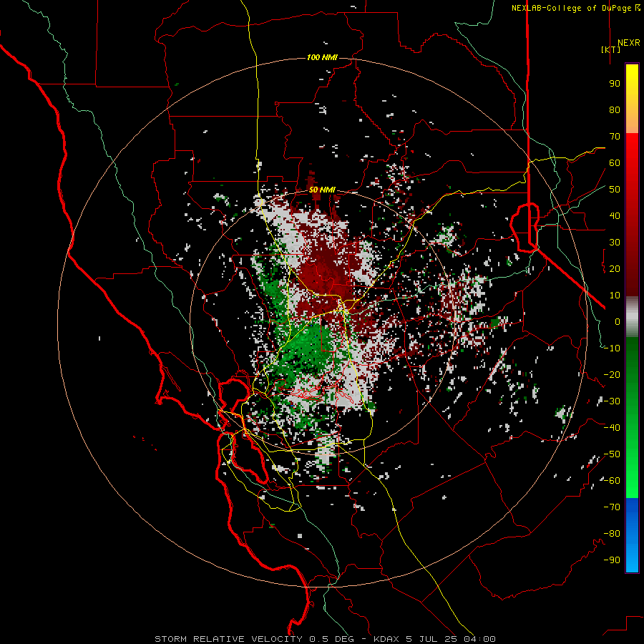Pick the -60 knot scale label
The width and height of the screenshot is (644, 644).
click(612, 481)
